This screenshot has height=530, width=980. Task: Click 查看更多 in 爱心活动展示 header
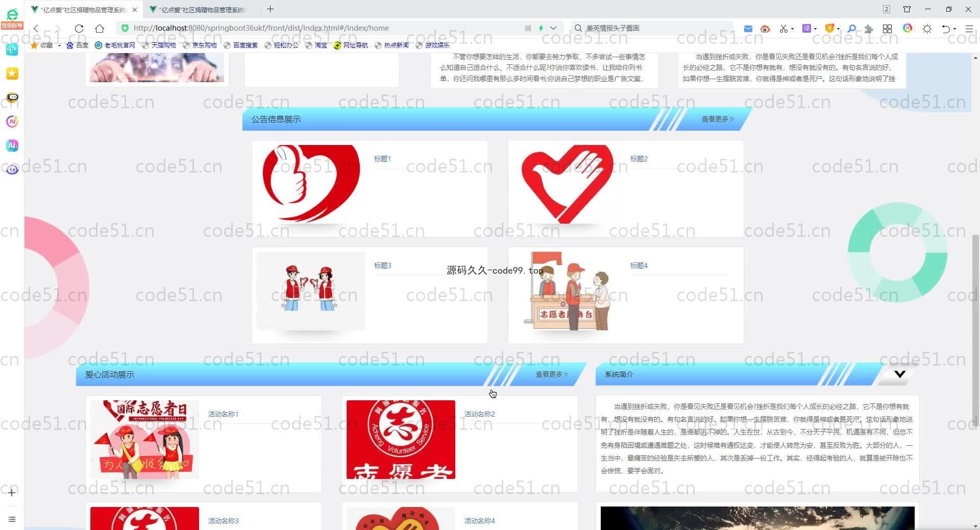551,374
